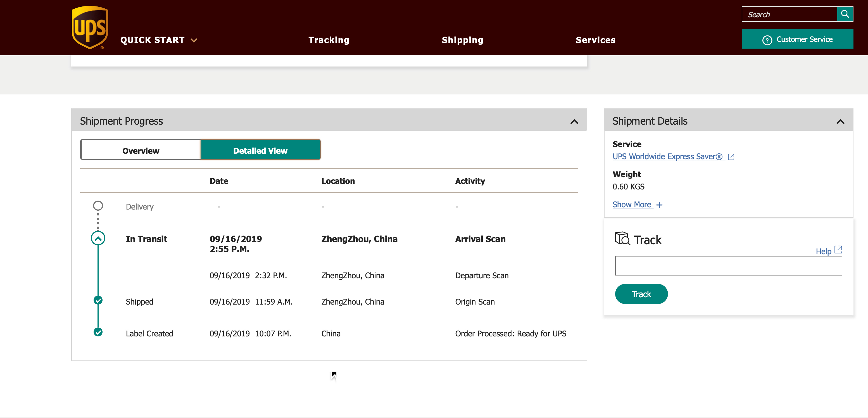This screenshot has height=418, width=868.
Task: Collapse the Shipment Details panel
Action: point(840,121)
